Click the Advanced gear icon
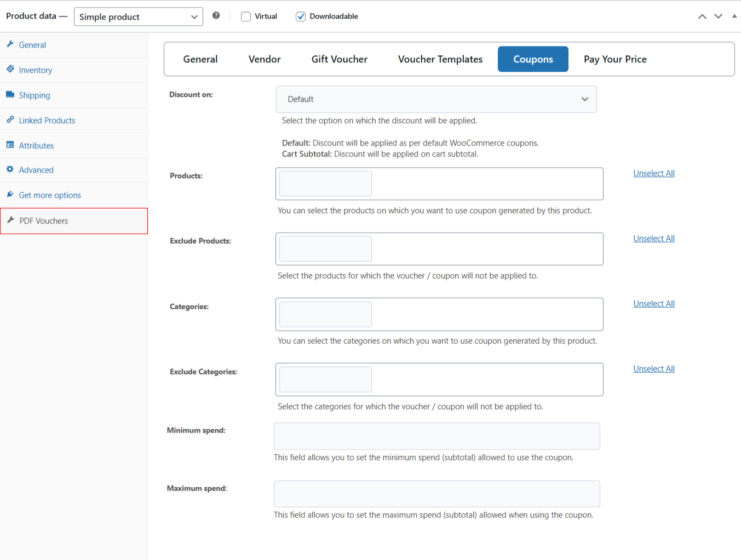The height and width of the screenshot is (560, 741). pyautogui.click(x=10, y=170)
